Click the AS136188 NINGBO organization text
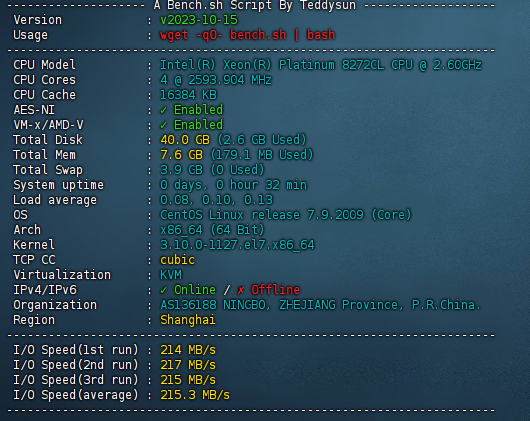This screenshot has height=421, width=530. point(320,305)
